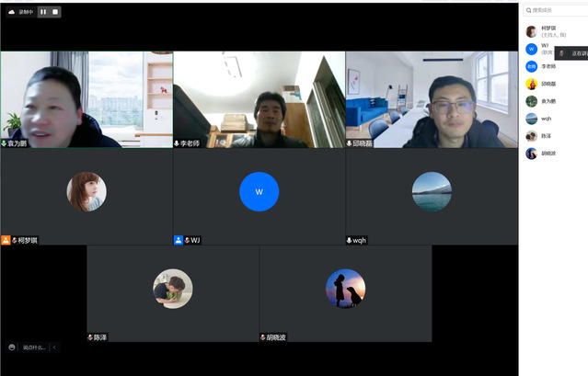Click the blue co-host badge next to WJ
This screenshot has height=376, width=588.
coord(179,240)
